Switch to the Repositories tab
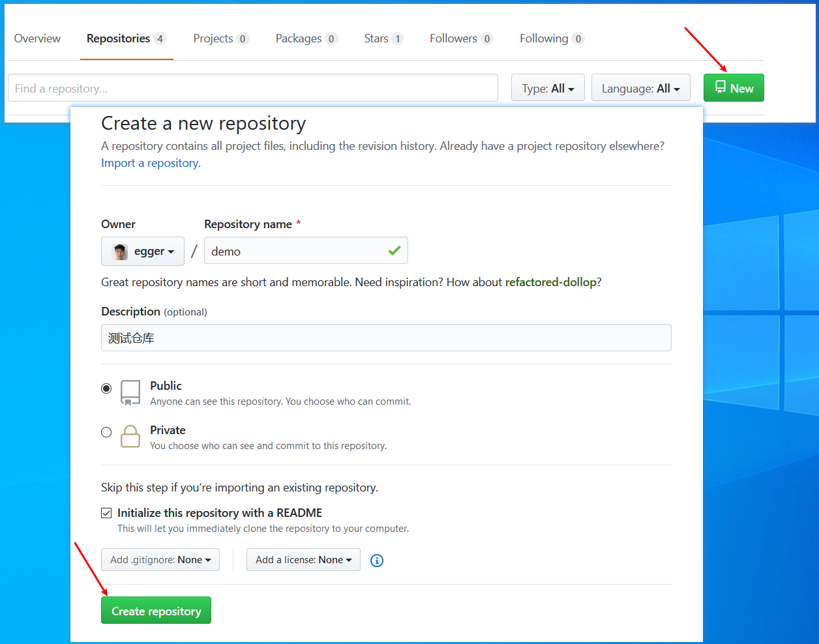This screenshot has width=819, height=644. click(127, 38)
